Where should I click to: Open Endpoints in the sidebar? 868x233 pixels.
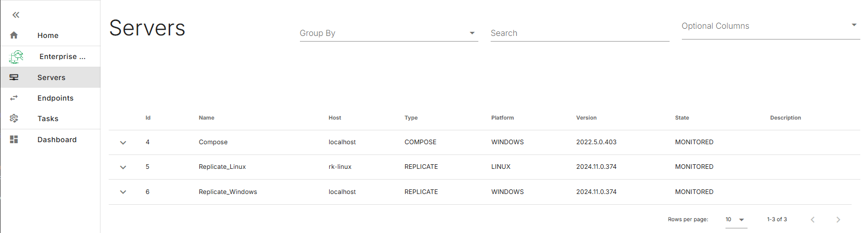(55, 98)
